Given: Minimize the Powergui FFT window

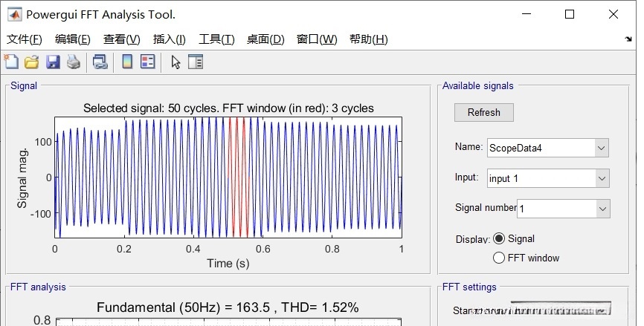Looking at the screenshot, I should 527,14.
